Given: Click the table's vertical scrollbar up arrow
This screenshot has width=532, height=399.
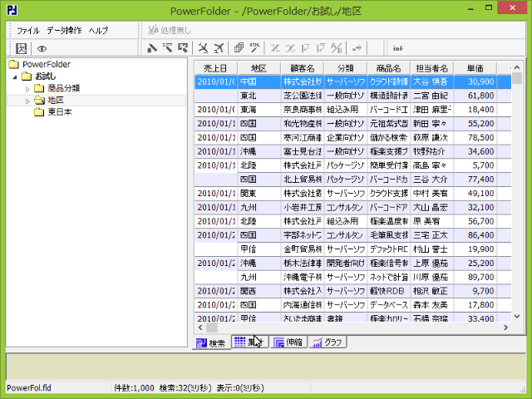Looking at the screenshot, I should pos(517,67).
